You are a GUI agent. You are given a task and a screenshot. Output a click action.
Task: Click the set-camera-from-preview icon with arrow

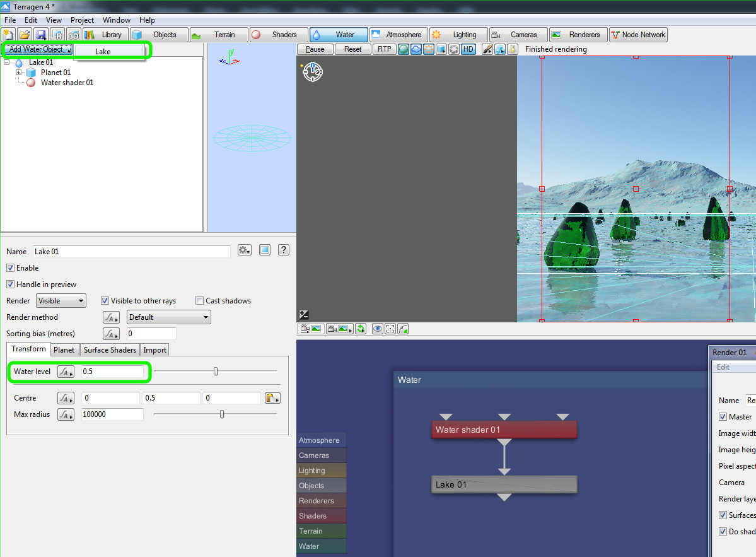click(x=339, y=329)
